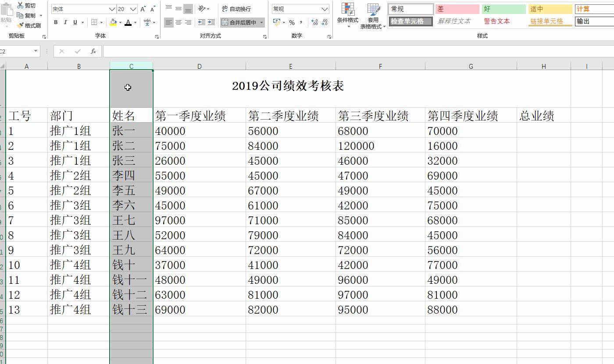Click the decrease indent icon
Screen dimensions: 614x364
tap(201, 22)
